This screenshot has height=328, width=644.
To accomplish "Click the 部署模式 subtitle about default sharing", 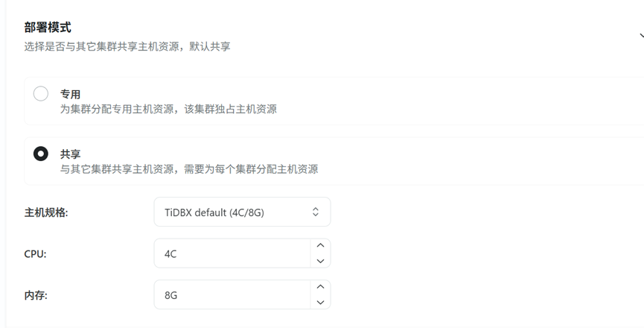I will tap(127, 46).
